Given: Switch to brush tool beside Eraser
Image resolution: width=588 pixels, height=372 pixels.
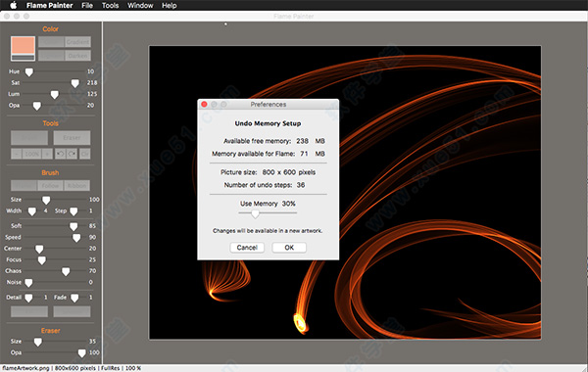Looking at the screenshot, I should point(29,137).
